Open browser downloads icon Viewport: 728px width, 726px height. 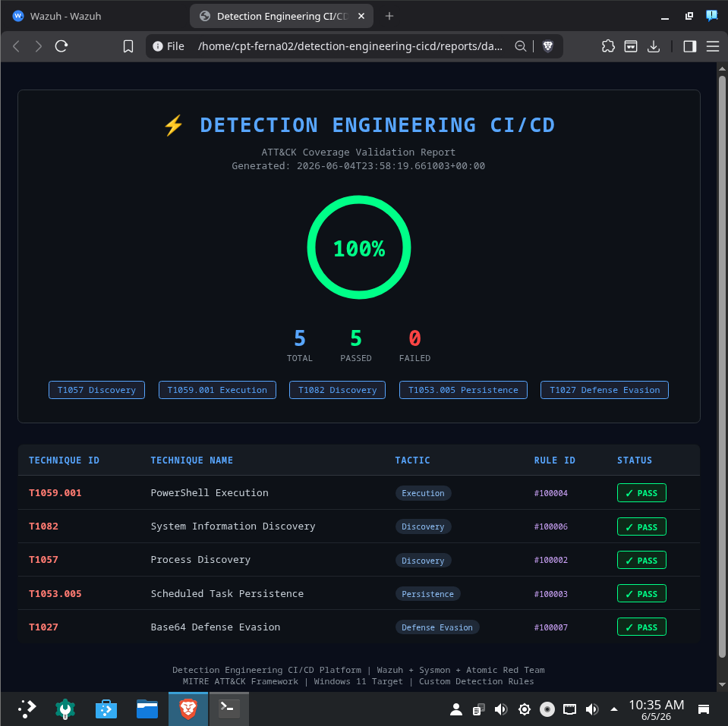tap(654, 46)
